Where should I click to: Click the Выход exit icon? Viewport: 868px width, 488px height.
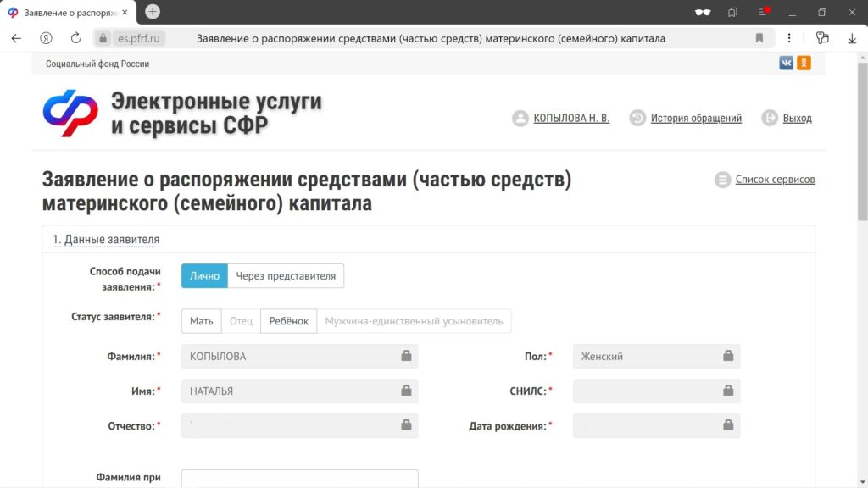[x=770, y=118]
